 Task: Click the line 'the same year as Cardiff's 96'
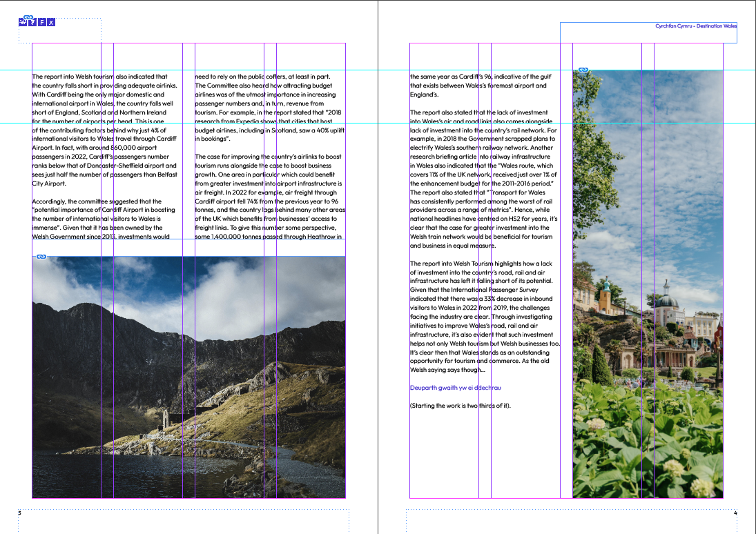point(481,76)
